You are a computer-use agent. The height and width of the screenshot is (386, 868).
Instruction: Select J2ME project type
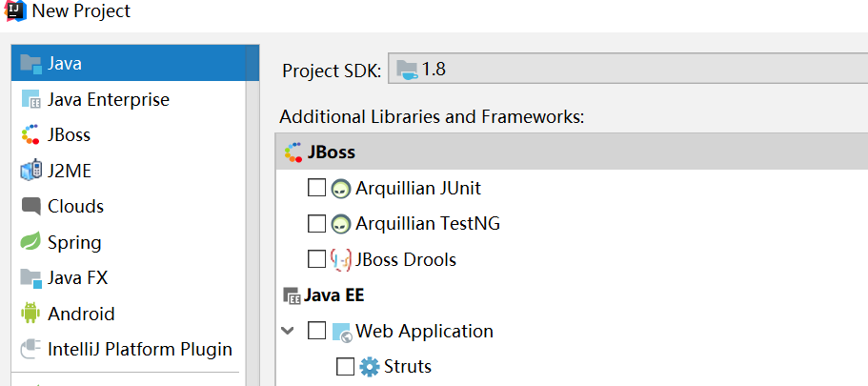[x=129, y=171]
